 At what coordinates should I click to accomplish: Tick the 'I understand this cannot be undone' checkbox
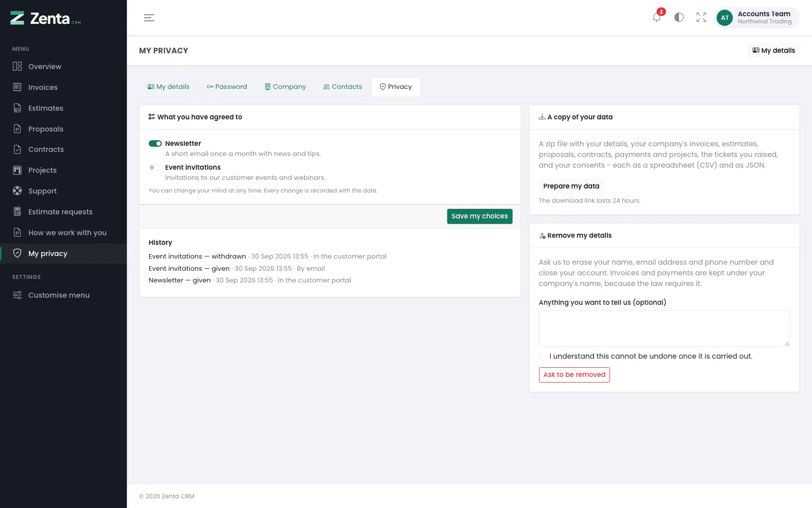543,357
